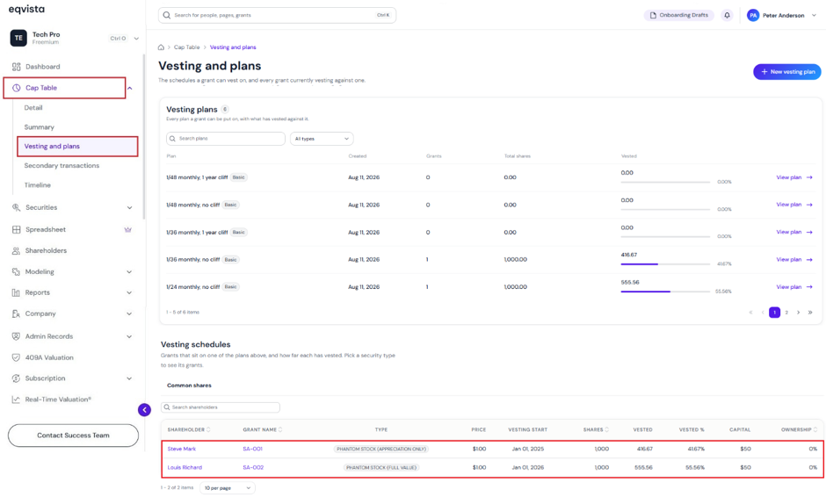Open shareholder Steve Mark link
The width and height of the screenshot is (826, 504).
coord(182,450)
